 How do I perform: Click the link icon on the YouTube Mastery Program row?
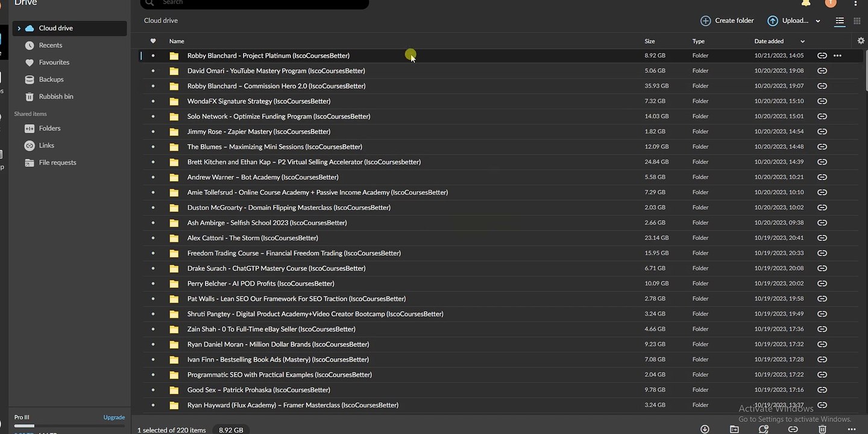click(822, 71)
